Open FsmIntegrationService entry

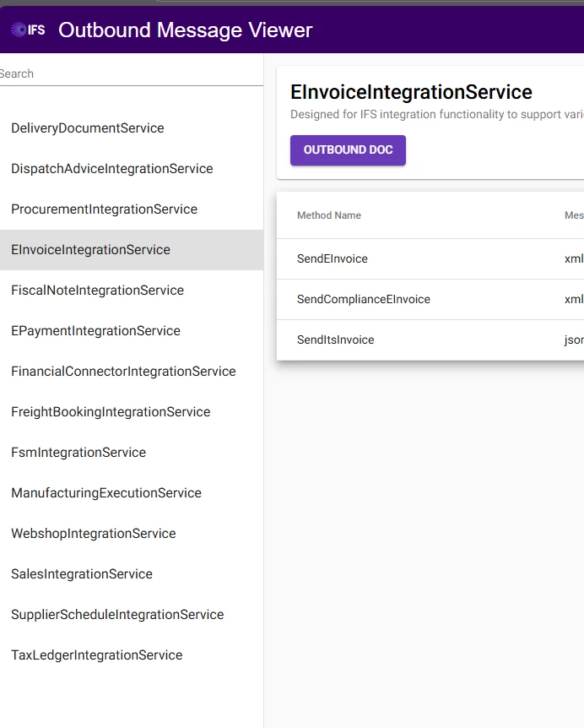(x=132, y=453)
